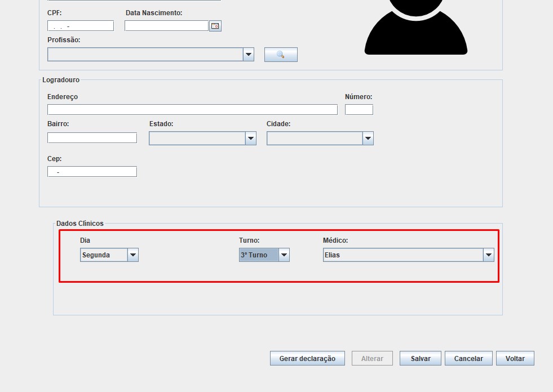Open the calendar picker beside Data Nascimento

[215, 26]
